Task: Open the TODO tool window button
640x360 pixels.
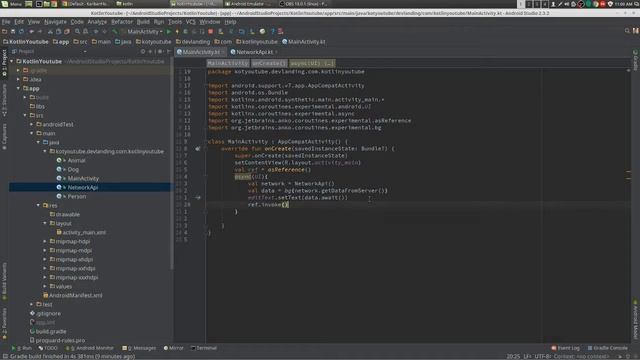Action: [48, 348]
